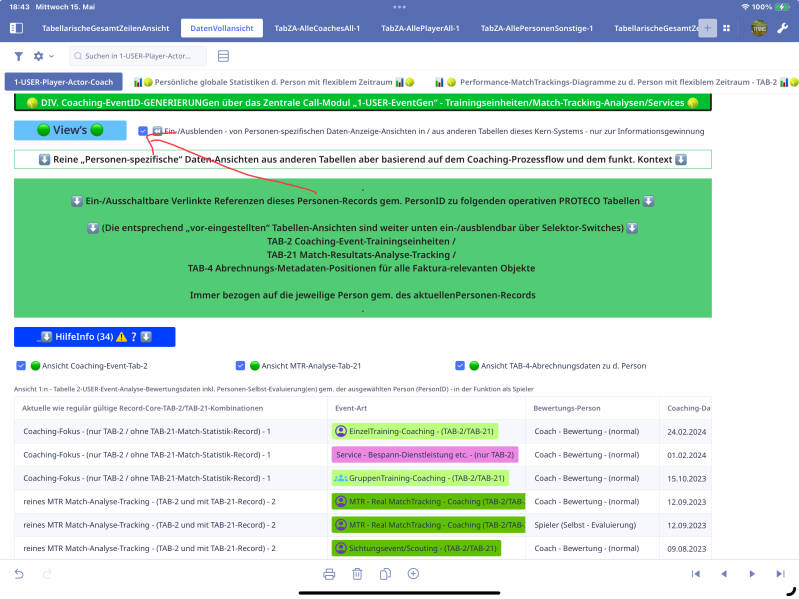Click in the Suchen search field

coord(138,56)
